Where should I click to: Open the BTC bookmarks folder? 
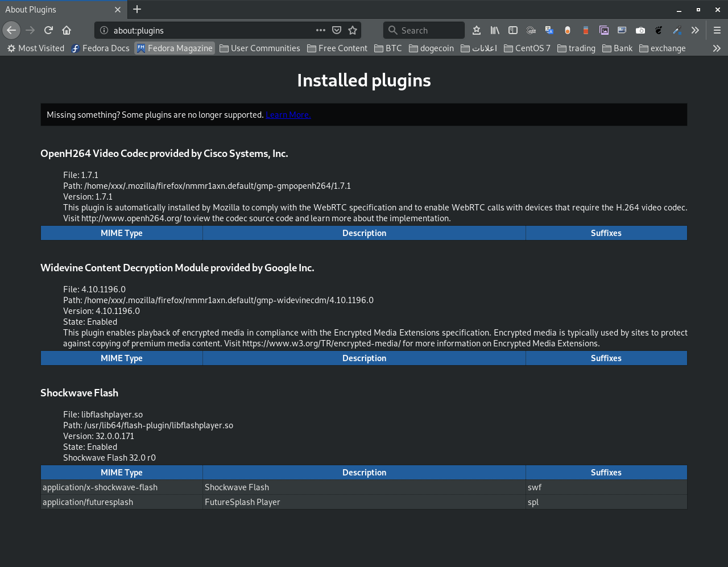pyautogui.click(x=388, y=48)
